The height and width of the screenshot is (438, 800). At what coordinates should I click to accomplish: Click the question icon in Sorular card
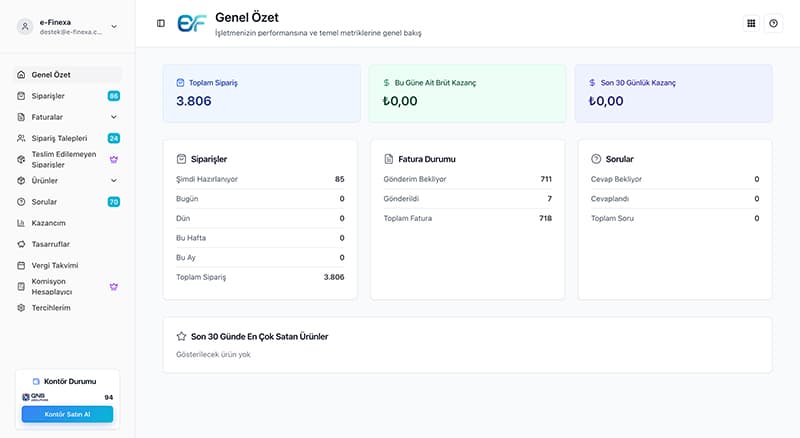596,159
